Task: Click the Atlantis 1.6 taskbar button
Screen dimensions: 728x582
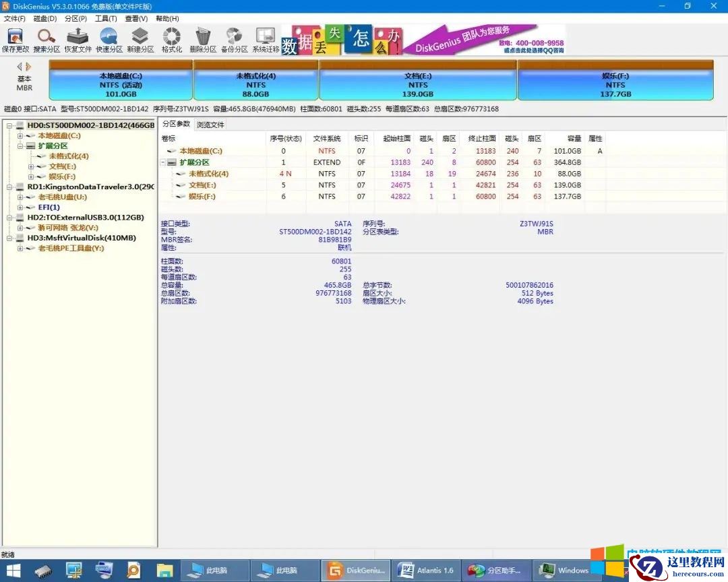Action: pos(426,571)
